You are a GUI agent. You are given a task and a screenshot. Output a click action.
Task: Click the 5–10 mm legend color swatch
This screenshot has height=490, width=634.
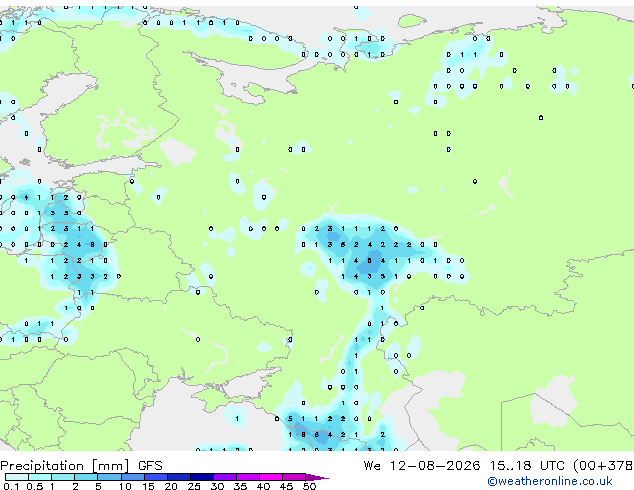click(109, 477)
